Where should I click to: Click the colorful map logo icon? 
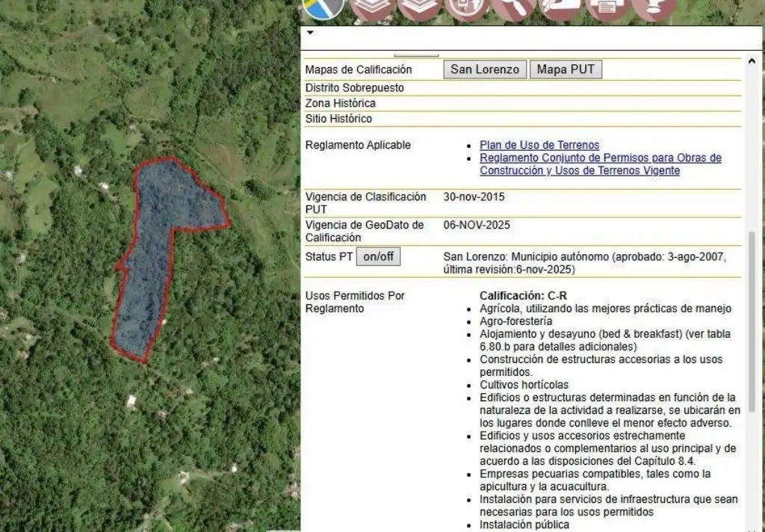click(x=323, y=7)
